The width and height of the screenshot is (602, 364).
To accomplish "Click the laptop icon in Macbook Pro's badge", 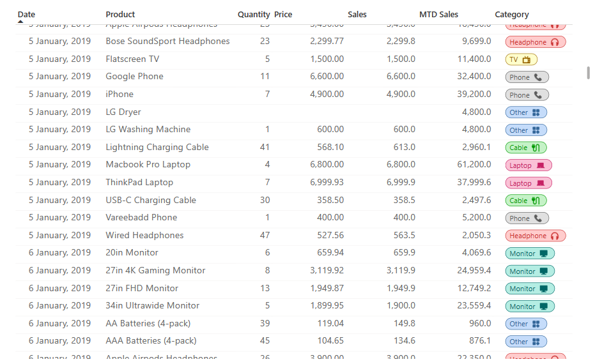I will pos(541,165).
